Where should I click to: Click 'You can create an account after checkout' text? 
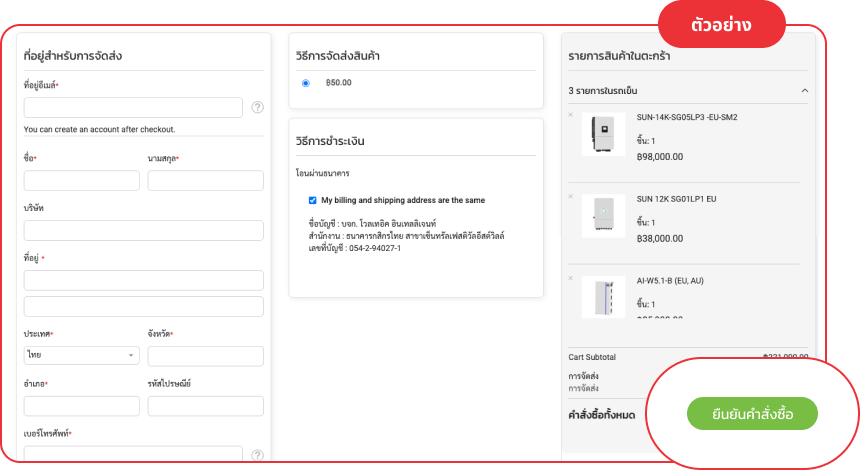(99, 129)
